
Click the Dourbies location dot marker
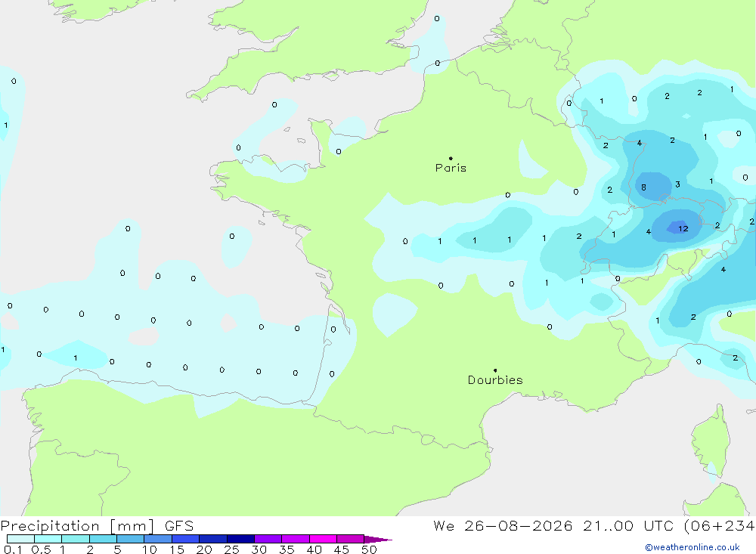click(495, 370)
